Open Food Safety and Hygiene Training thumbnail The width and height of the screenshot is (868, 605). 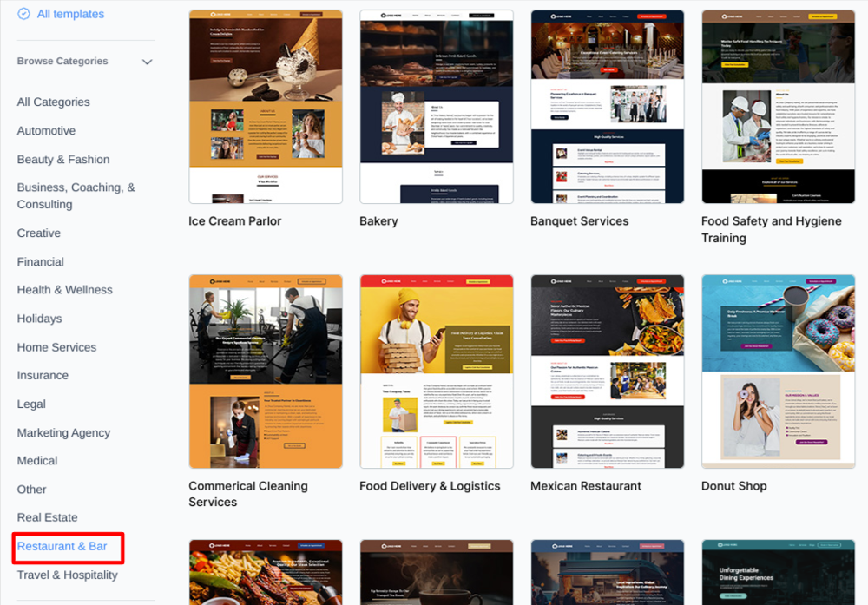[x=779, y=107]
